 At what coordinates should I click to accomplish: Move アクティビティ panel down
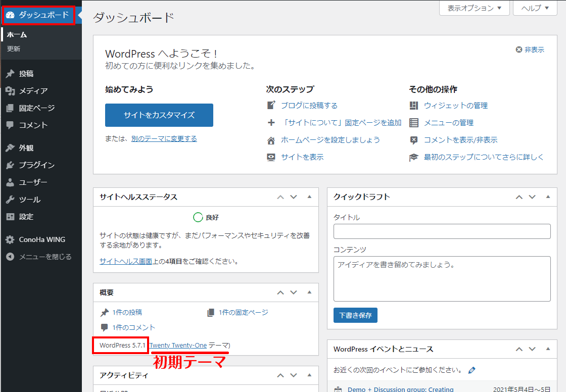click(x=294, y=375)
